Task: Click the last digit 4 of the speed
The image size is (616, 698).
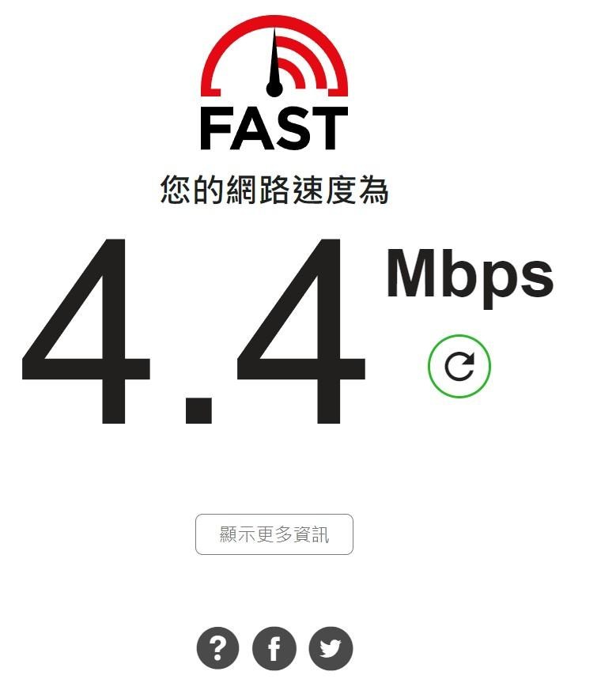Action: 301,330
